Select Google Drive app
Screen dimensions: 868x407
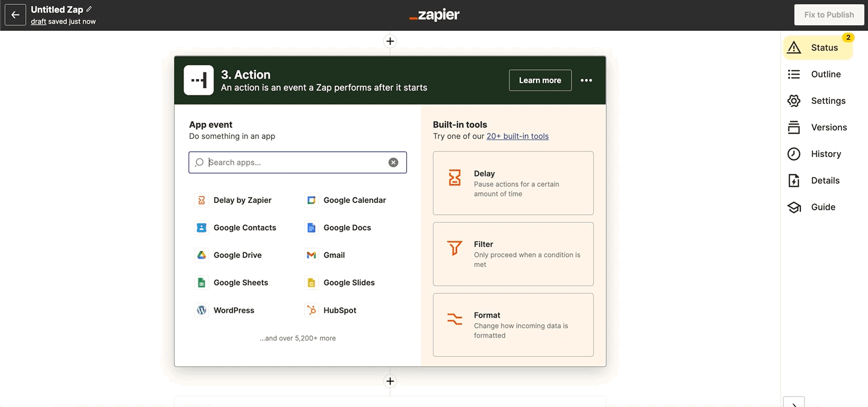coord(229,255)
